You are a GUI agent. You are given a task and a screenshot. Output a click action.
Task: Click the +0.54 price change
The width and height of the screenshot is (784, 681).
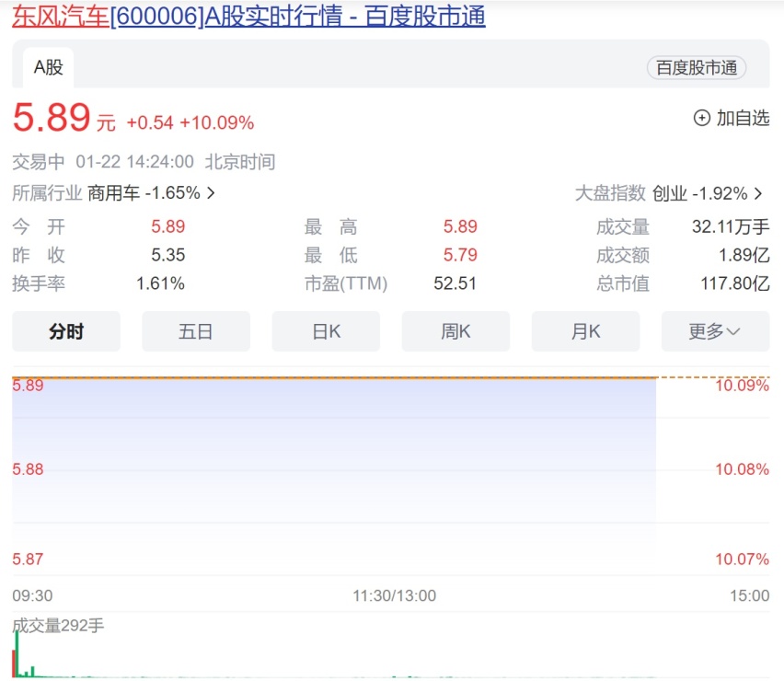(150, 123)
